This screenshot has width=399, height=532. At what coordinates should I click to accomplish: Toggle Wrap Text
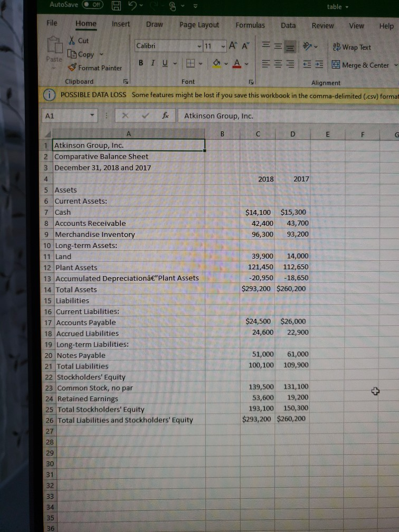(x=352, y=47)
